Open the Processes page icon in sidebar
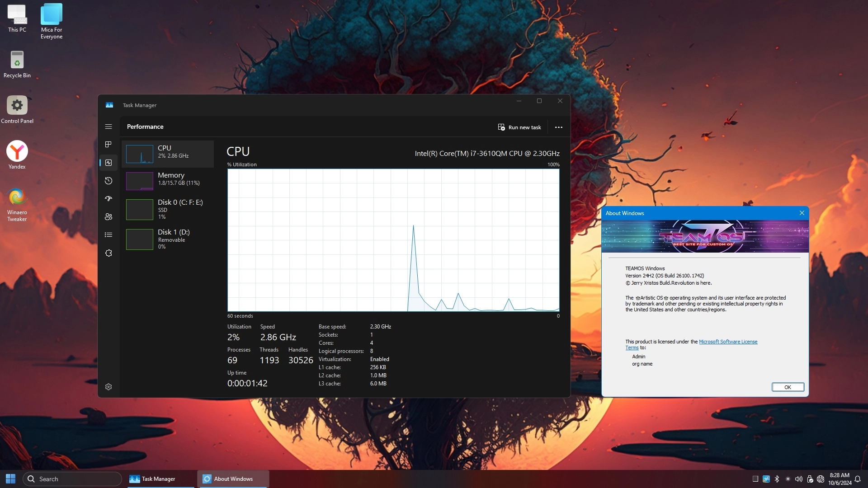Image resolution: width=868 pixels, height=488 pixels. (x=108, y=145)
